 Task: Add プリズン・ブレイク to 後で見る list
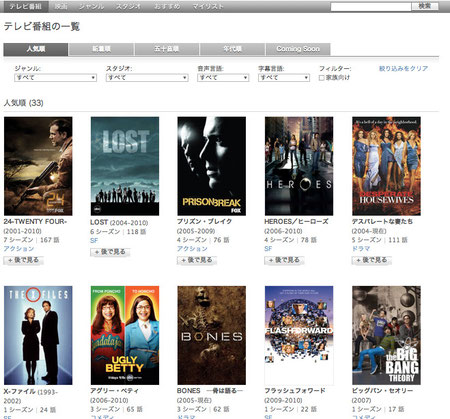pos(197,260)
